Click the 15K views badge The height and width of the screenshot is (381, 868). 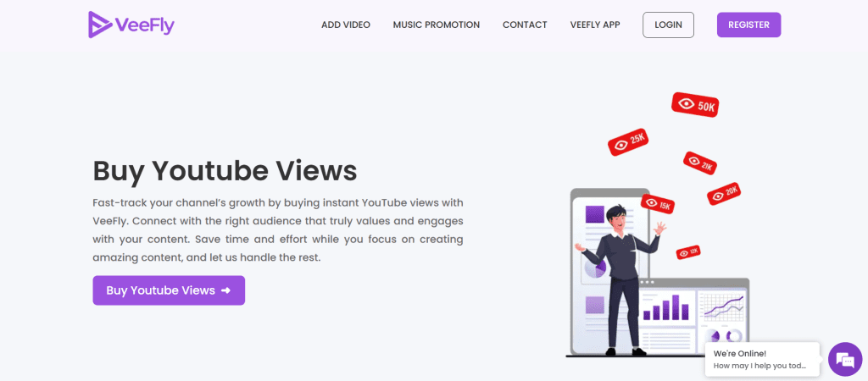tap(657, 204)
